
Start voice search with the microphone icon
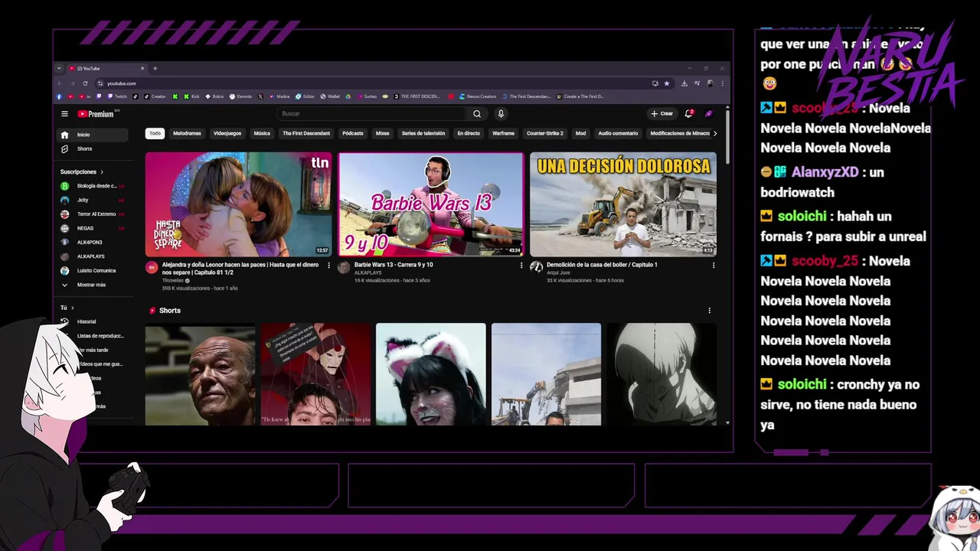pos(501,114)
